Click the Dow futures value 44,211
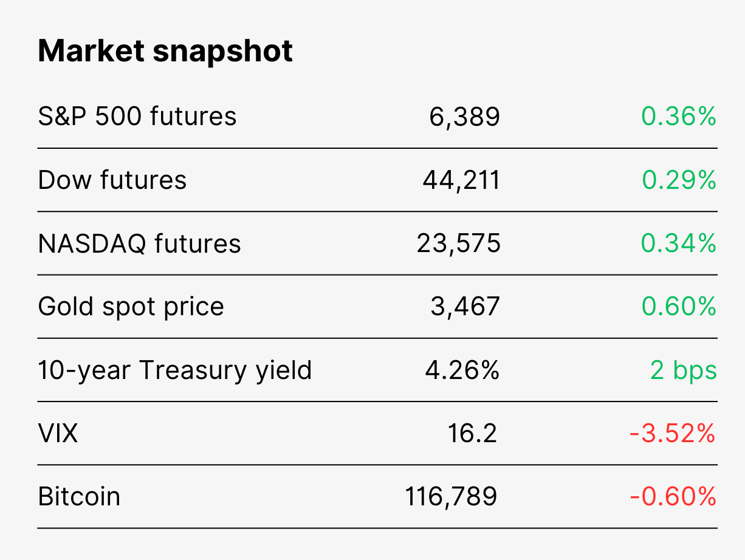745x560 pixels. click(462, 181)
